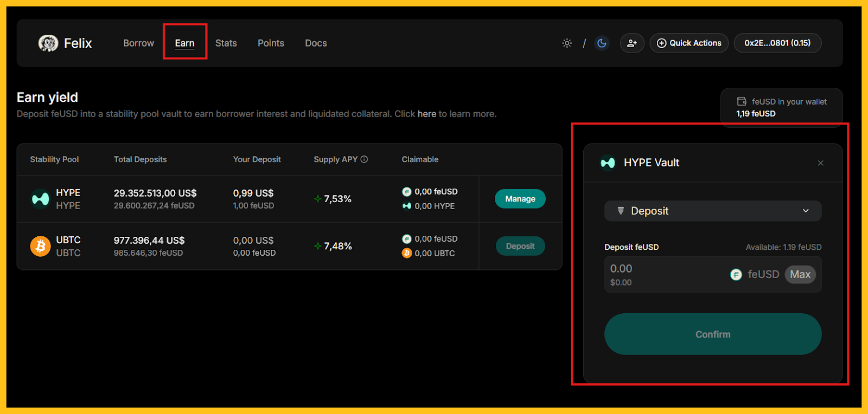This screenshot has width=868, height=414.
Task: Click the Supply APY info icon
Action: [365, 159]
